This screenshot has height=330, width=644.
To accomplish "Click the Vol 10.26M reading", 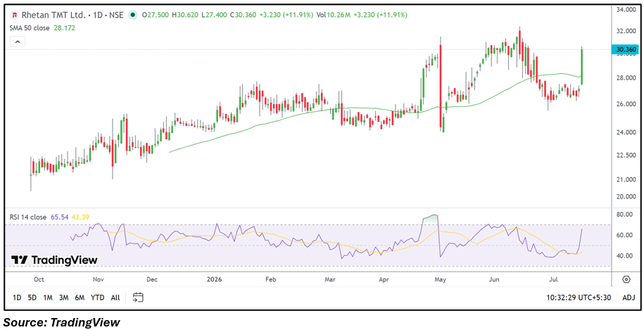I will pyautogui.click(x=332, y=15).
